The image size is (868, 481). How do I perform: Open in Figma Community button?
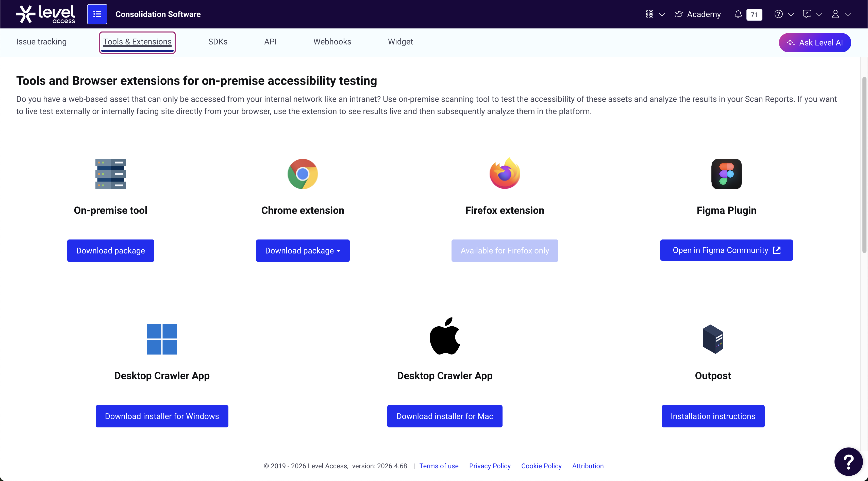tap(726, 250)
